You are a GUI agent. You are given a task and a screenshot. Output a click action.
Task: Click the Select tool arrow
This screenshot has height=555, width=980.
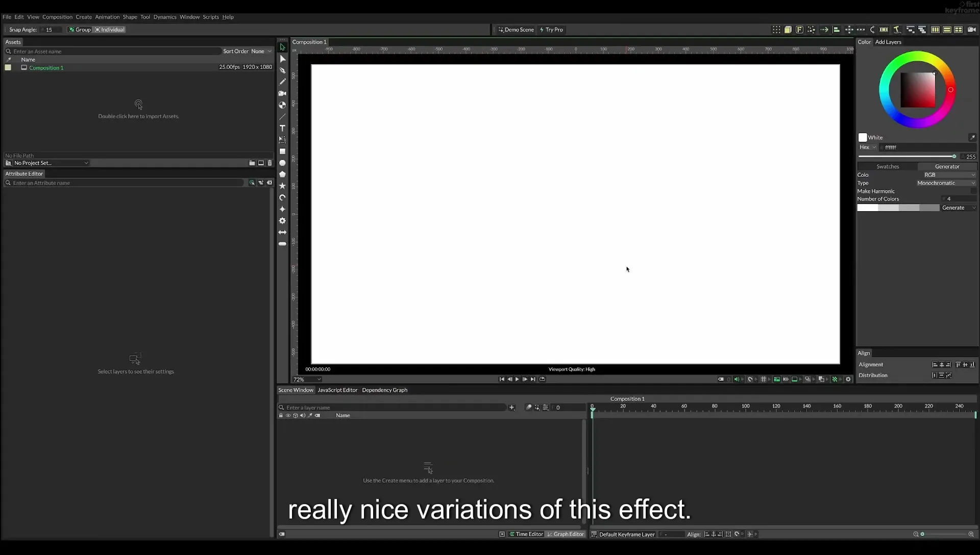(x=282, y=47)
